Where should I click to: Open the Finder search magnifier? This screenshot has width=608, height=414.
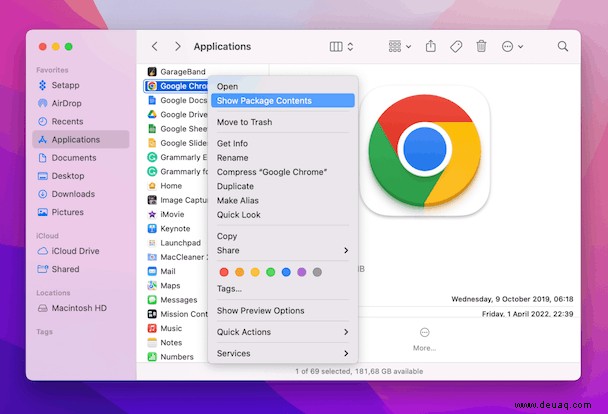(563, 47)
